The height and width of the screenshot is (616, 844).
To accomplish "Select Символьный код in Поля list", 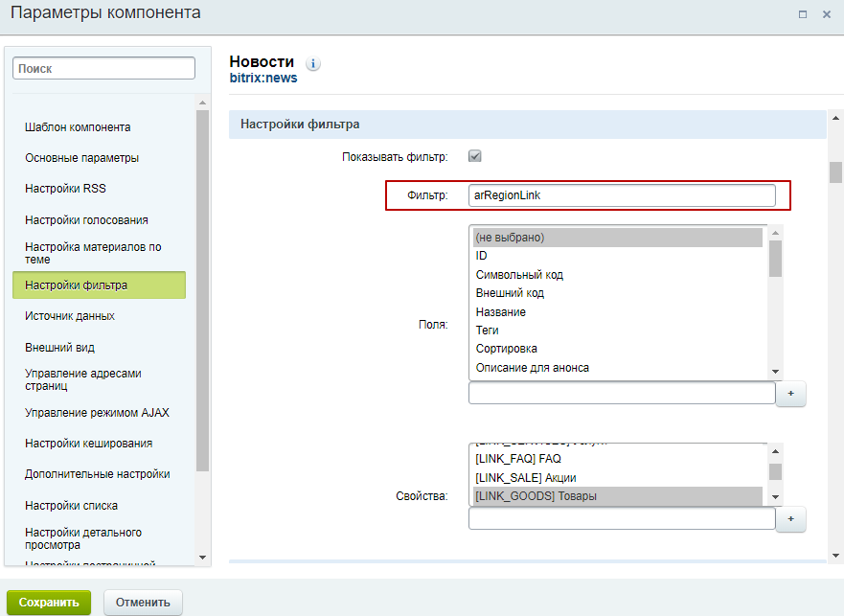I will (x=618, y=275).
